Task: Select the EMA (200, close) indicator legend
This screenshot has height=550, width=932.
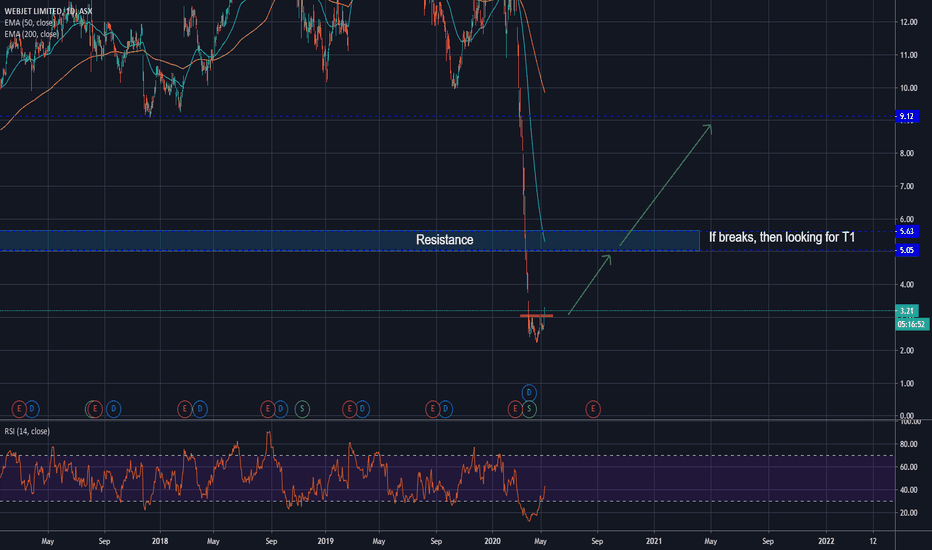Action: (32, 34)
